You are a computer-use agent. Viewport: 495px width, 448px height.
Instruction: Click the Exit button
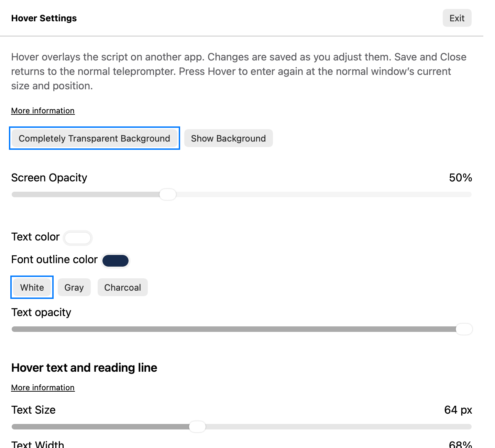point(457,18)
